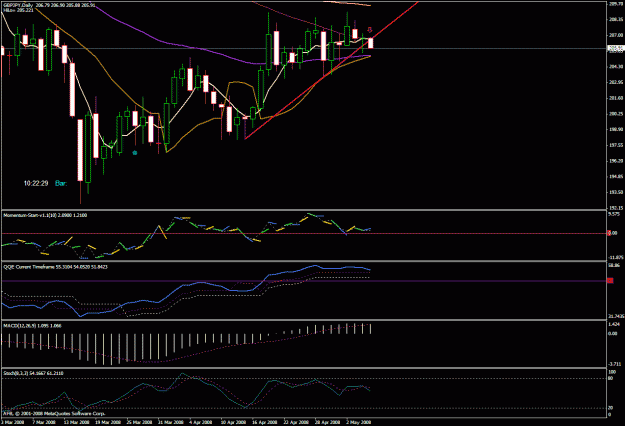Click the 19 Mar 2008 date label
Viewport: 625px width, 426px height.
[108, 422]
